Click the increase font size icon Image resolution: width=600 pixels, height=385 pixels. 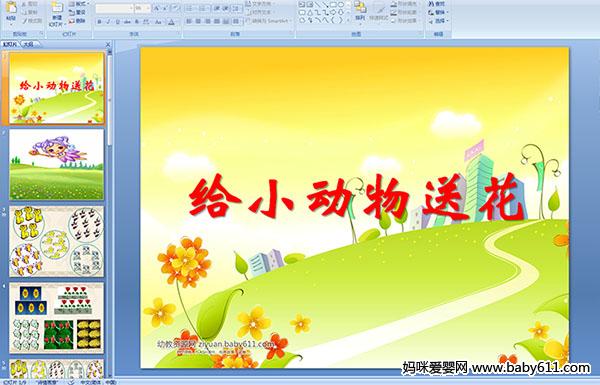157,8
